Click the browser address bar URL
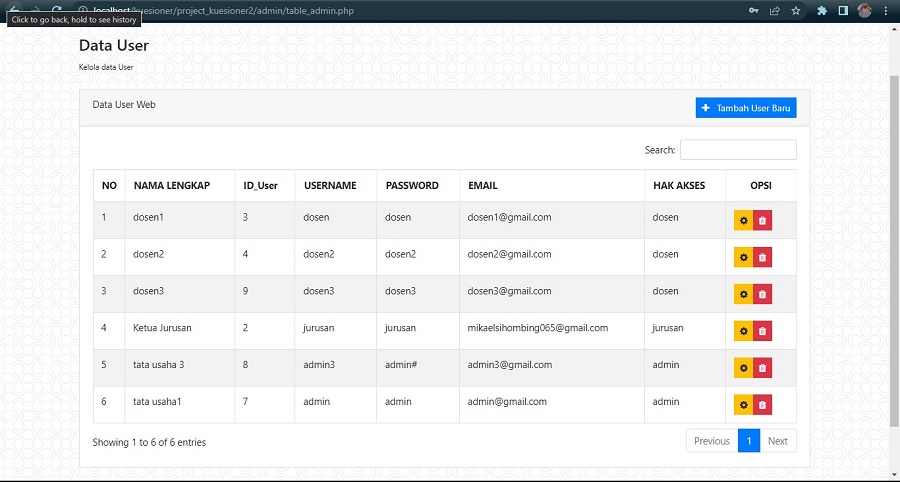The height and width of the screenshot is (482, 900). (x=224, y=10)
